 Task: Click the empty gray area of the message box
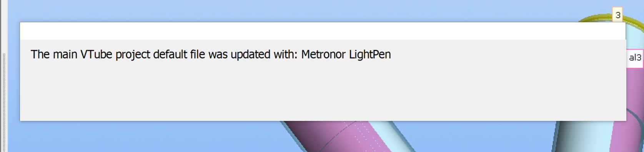[x=323, y=92]
